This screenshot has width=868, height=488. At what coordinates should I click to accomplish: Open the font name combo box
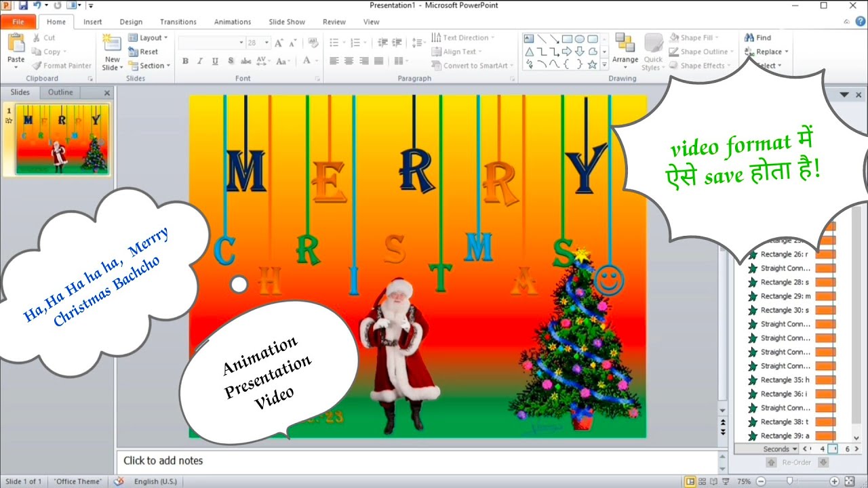[212, 43]
